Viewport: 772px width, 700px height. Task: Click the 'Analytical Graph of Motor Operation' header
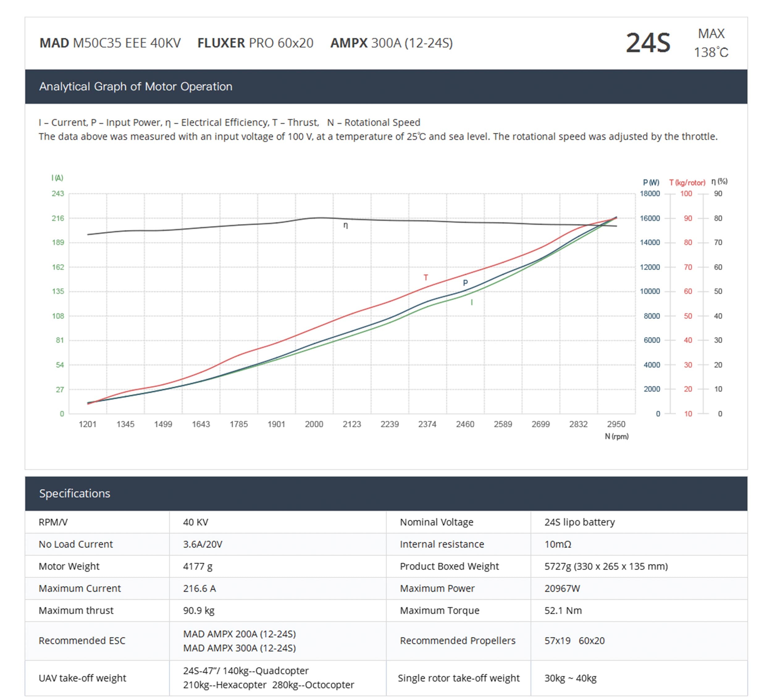136,86
